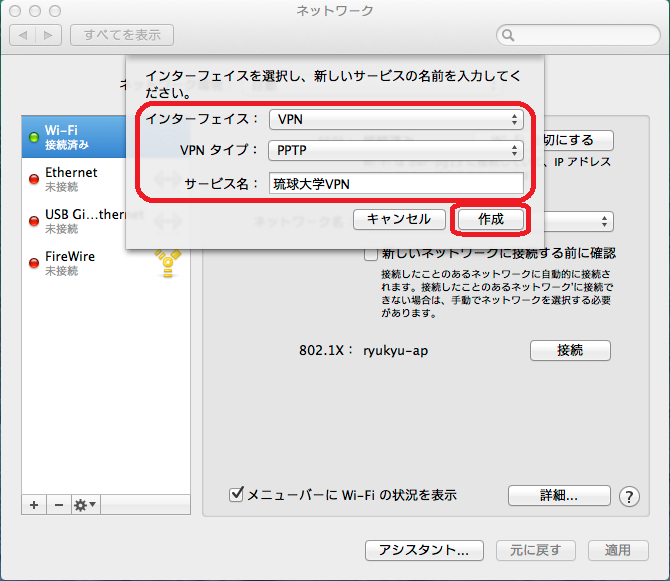Select Ethernet in the service list

tap(74, 179)
